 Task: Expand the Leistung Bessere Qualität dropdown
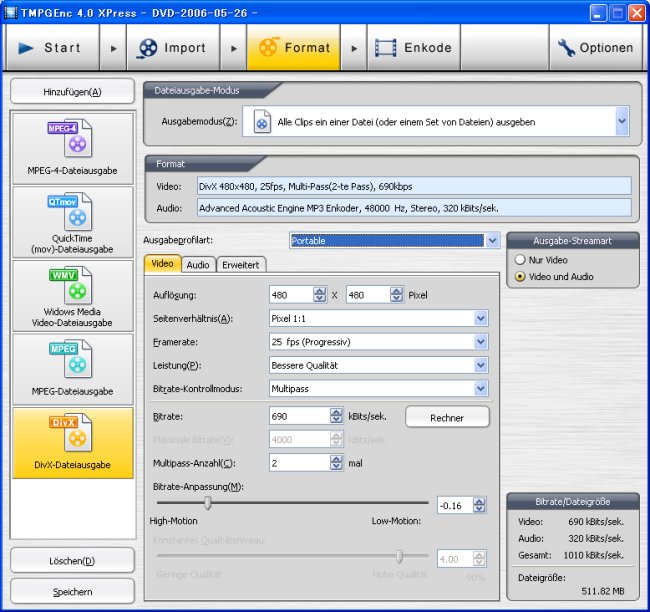pyautogui.click(x=481, y=365)
